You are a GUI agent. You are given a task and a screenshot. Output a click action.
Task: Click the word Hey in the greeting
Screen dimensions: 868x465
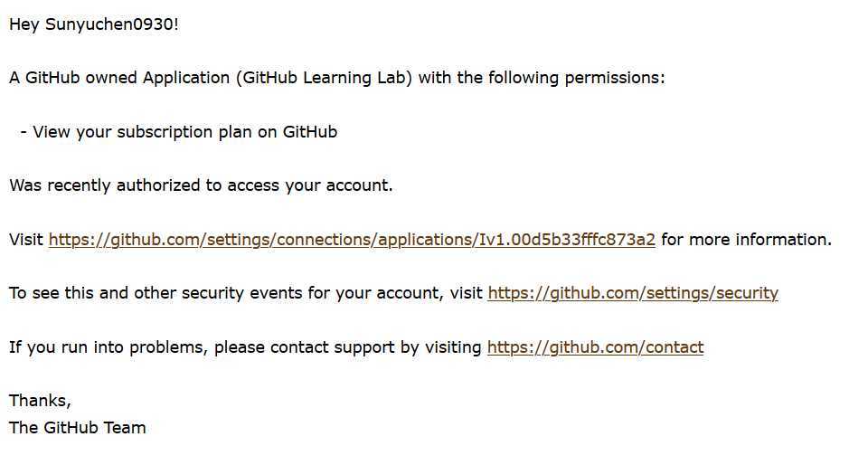pyautogui.click(x=24, y=25)
